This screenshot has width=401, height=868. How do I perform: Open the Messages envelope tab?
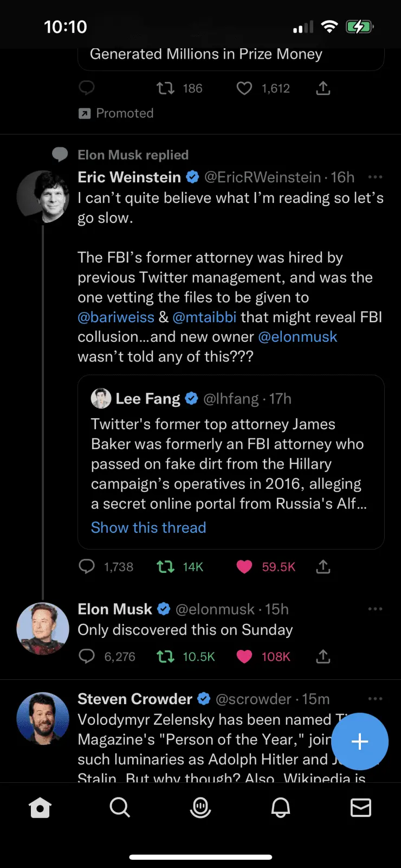361,808
